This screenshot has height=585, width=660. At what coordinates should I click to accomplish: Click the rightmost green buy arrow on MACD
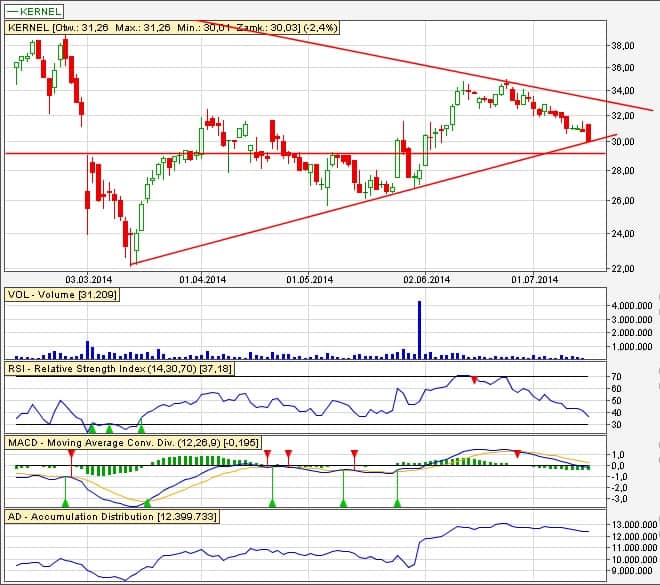point(398,502)
